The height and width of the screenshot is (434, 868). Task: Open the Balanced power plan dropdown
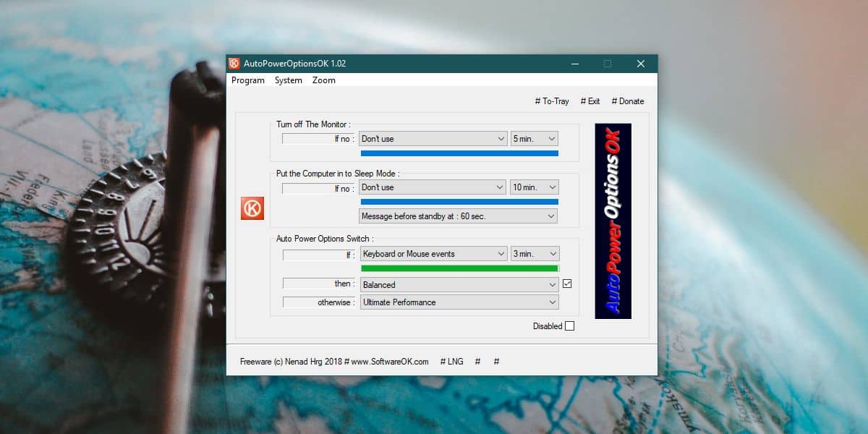click(459, 285)
